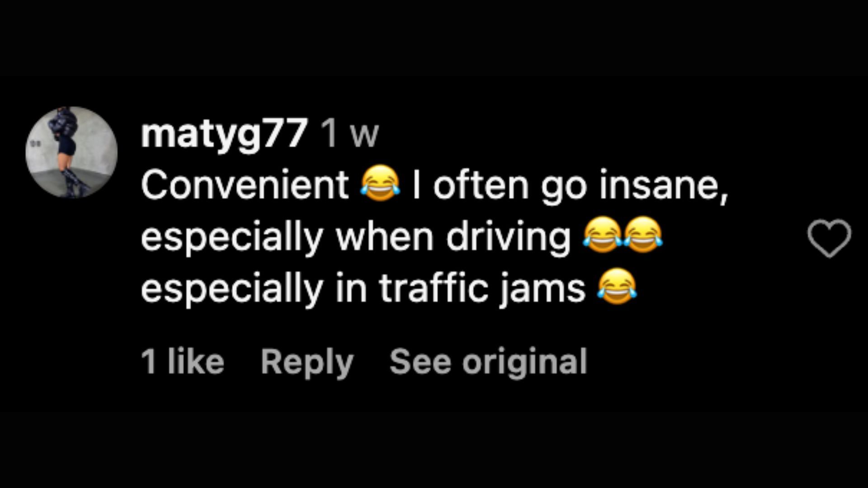Reply to matyg77's comment
Viewport: 868px width, 488px height.
(x=307, y=362)
